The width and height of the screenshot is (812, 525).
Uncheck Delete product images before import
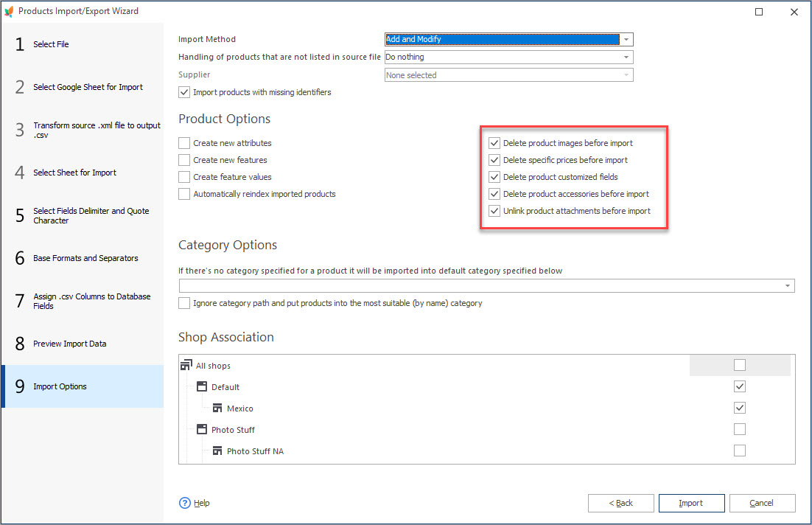pos(494,143)
